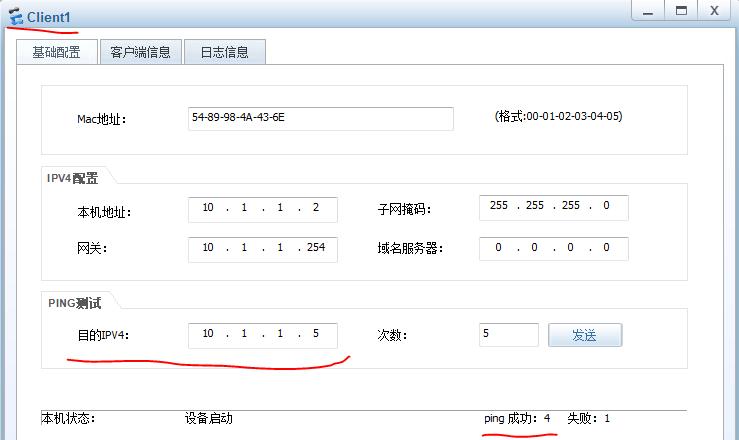Image resolution: width=739 pixels, height=440 pixels.
Task: Minimize the Client1 window
Action: coord(648,10)
